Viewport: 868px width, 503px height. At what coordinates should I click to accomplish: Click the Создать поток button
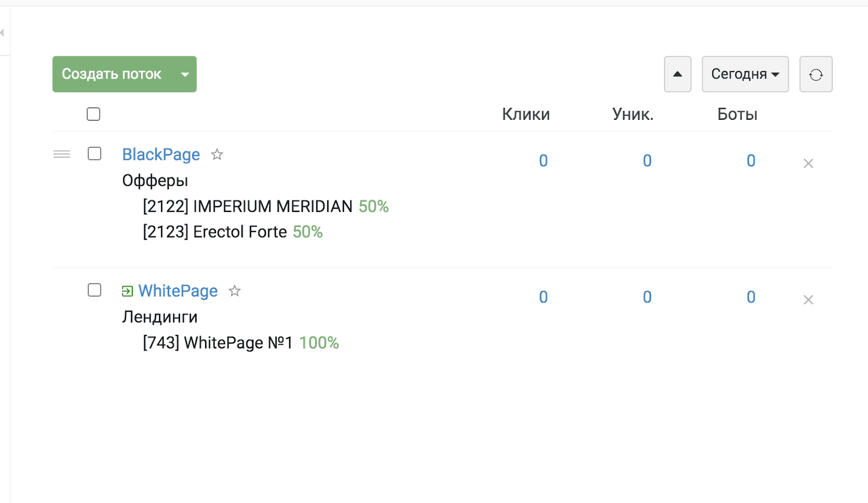click(112, 74)
